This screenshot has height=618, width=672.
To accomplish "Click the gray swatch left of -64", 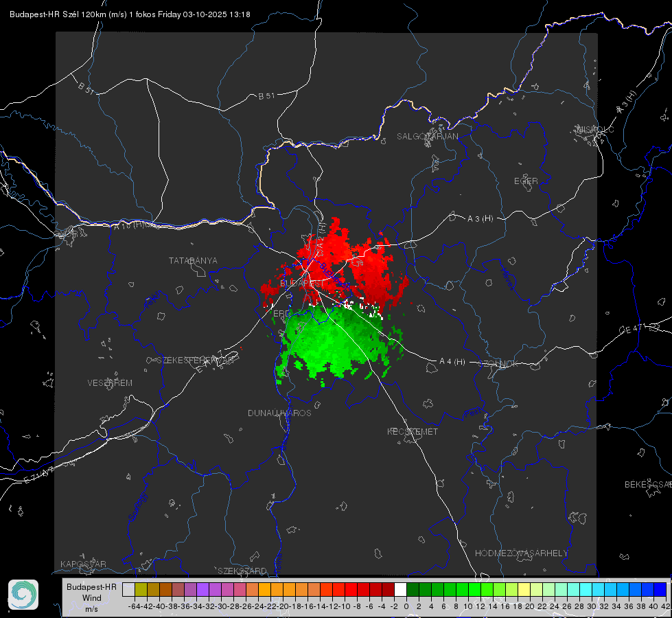I will 128,589.
